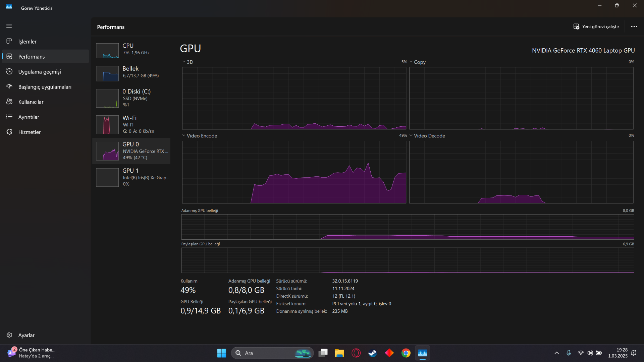Select the Performans tab in sidebar
This screenshot has height=362, width=644.
[32, 57]
